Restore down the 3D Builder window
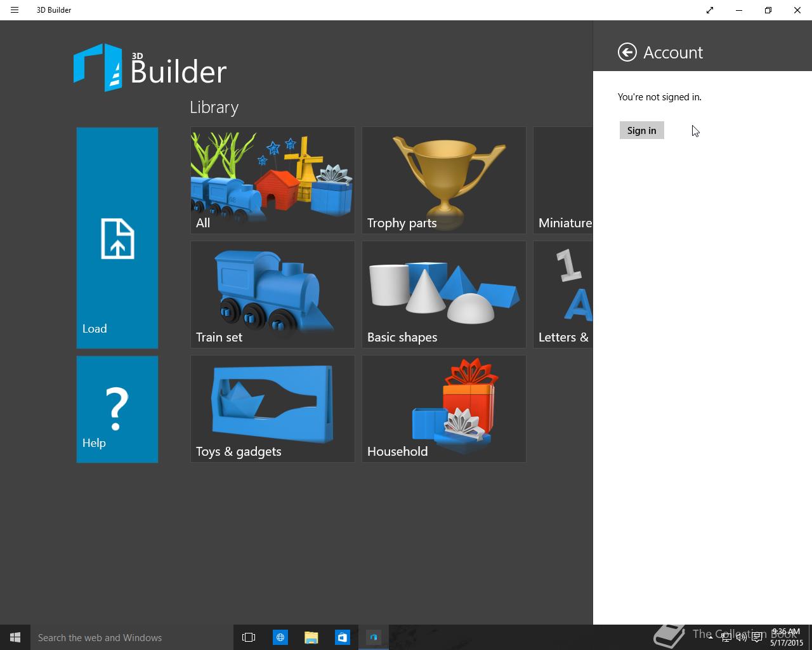The image size is (812, 650). (x=768, y=10)
